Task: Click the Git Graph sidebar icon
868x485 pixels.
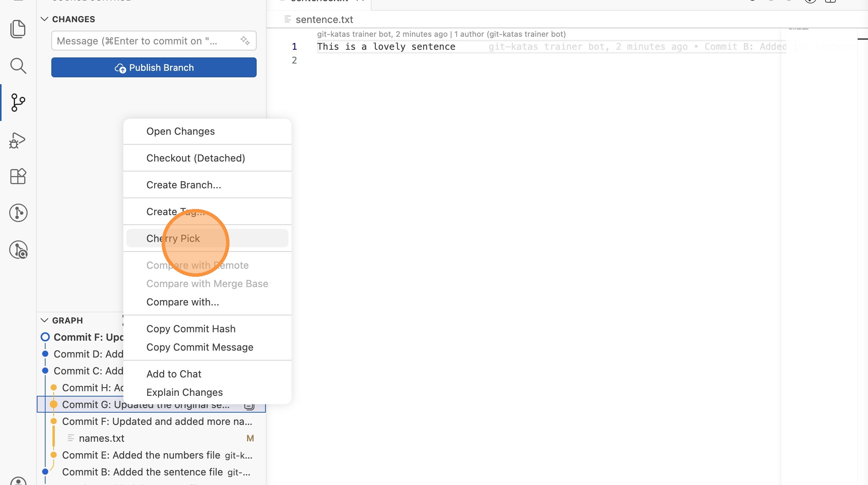Action: pos(18,213)
